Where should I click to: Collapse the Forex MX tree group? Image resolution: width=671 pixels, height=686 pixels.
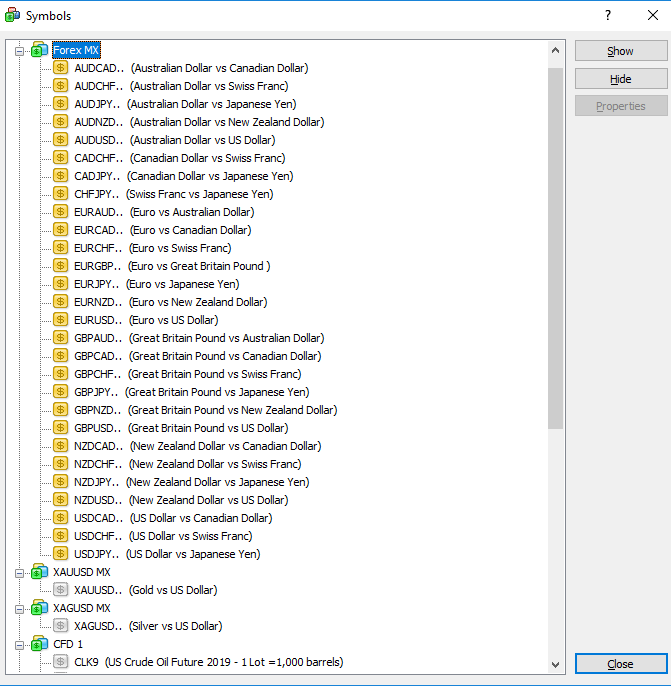coord(19,50)
